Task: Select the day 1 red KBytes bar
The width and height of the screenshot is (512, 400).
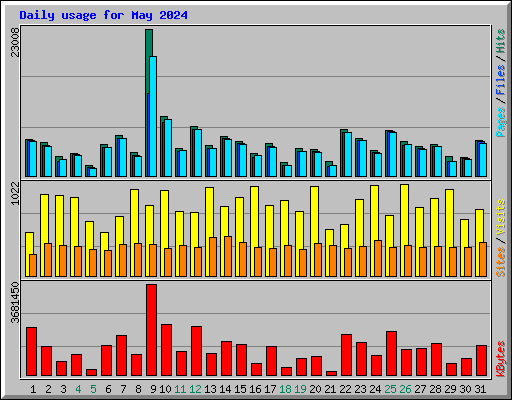Action: 31,352
